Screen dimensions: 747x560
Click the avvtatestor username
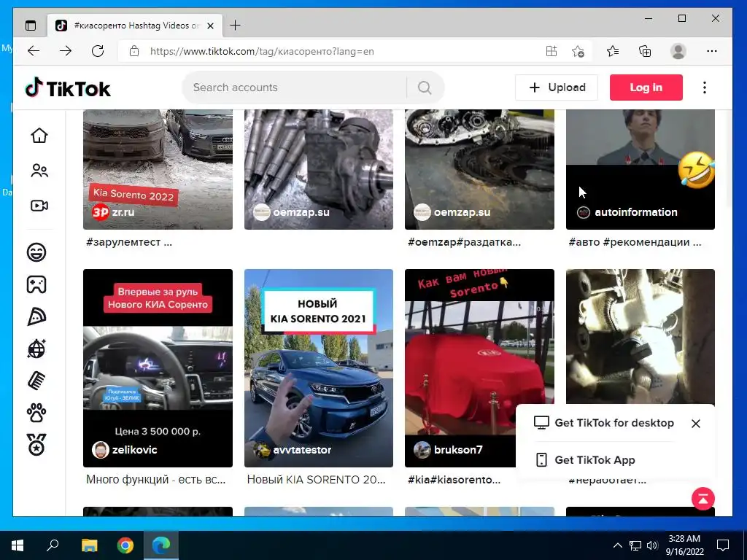coord(302,449)
